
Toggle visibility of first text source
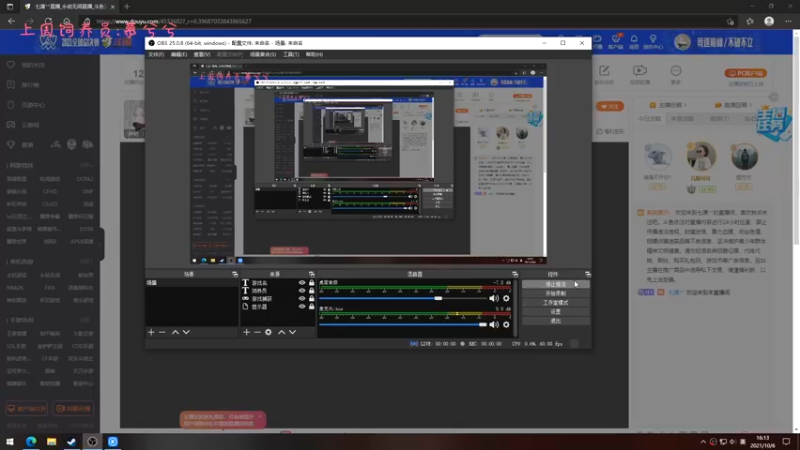tap(302, 283)
